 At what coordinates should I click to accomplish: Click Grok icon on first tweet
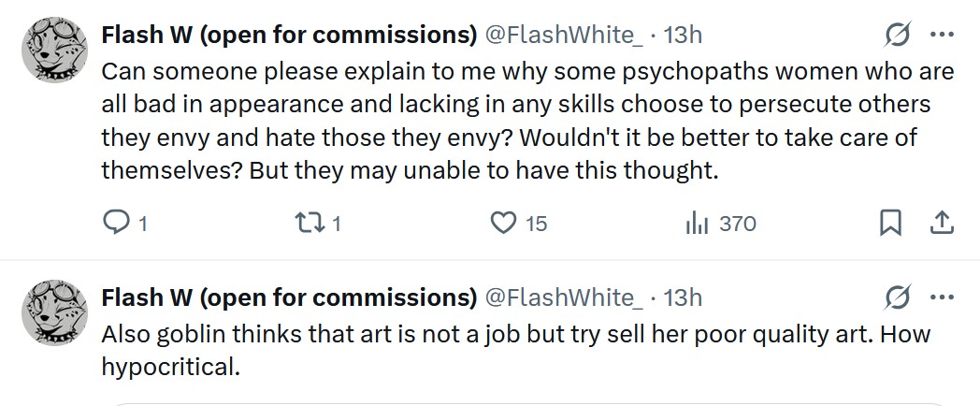[898, 36]
